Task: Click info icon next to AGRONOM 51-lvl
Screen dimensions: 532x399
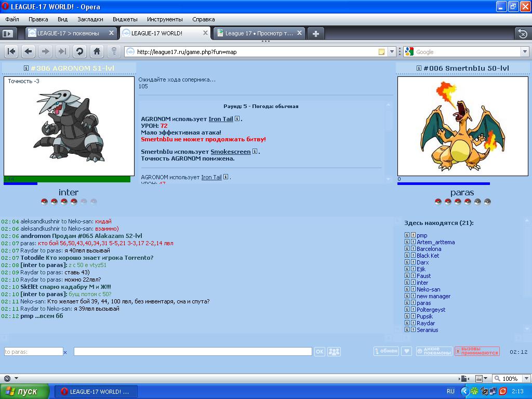Action: tap(26, 68)
